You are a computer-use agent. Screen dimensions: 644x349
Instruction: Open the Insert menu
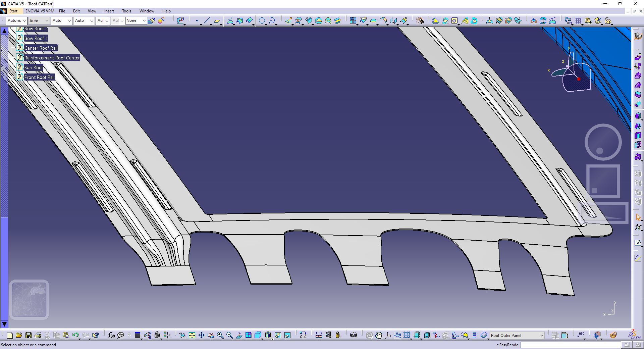click(109, 11)
